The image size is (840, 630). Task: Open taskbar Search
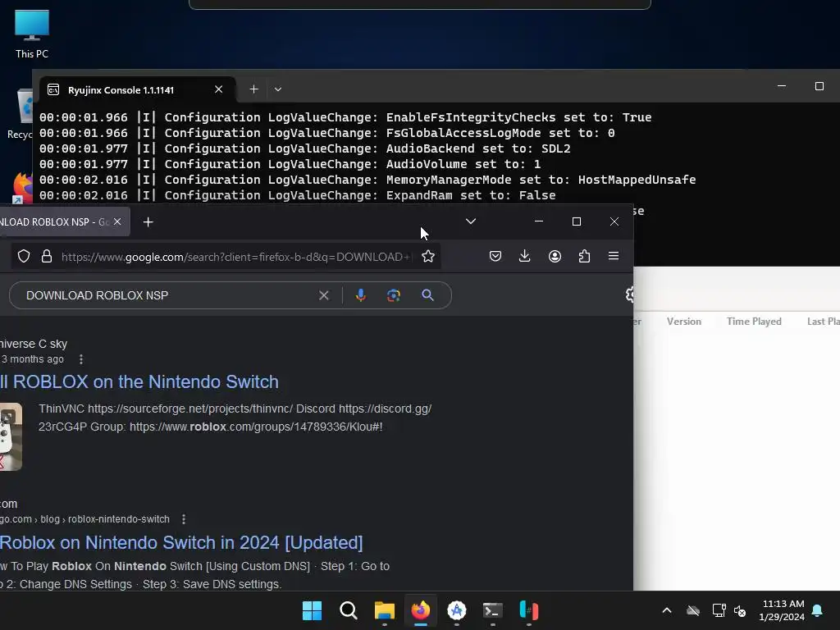click(348, 610)
